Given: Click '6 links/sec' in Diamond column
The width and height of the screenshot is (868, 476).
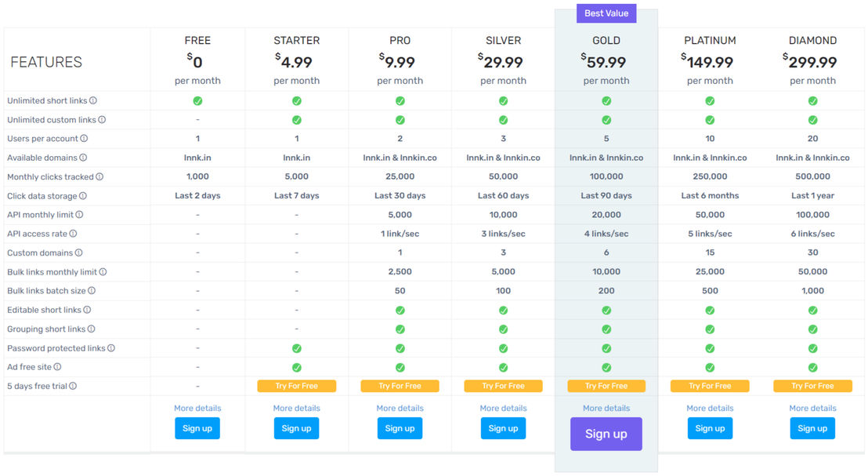Looking at the screenshot, I should (x=812, y=234).
